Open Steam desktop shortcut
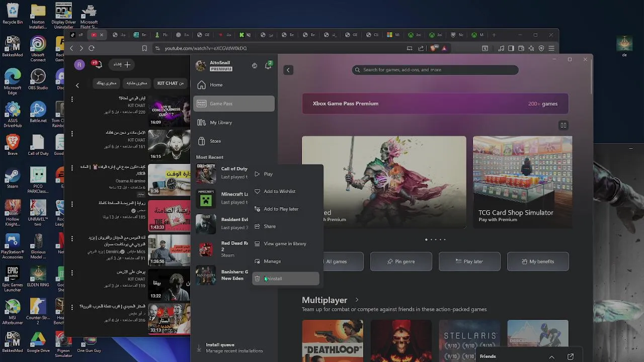Viewport: 644px width, 362px height. pos(13,179)
